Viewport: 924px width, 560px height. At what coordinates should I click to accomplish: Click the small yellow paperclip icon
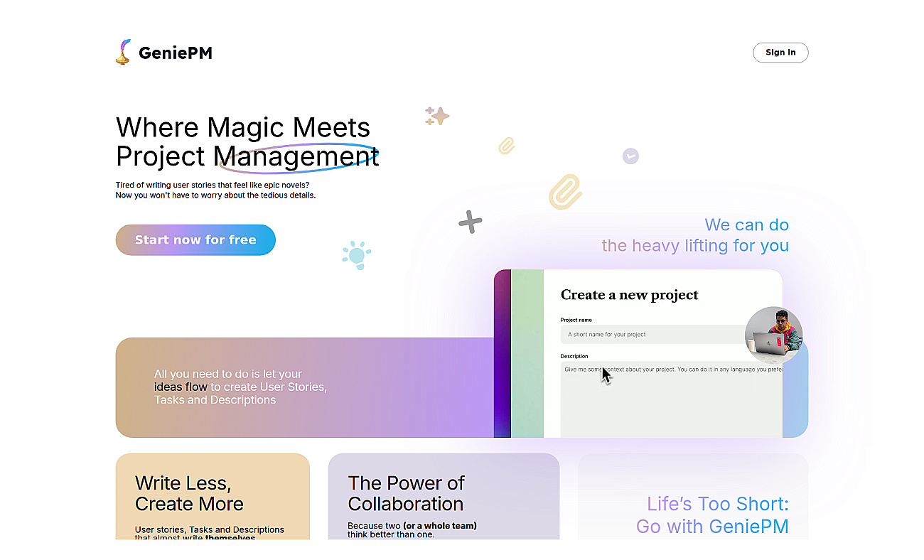tap(506, 146)
